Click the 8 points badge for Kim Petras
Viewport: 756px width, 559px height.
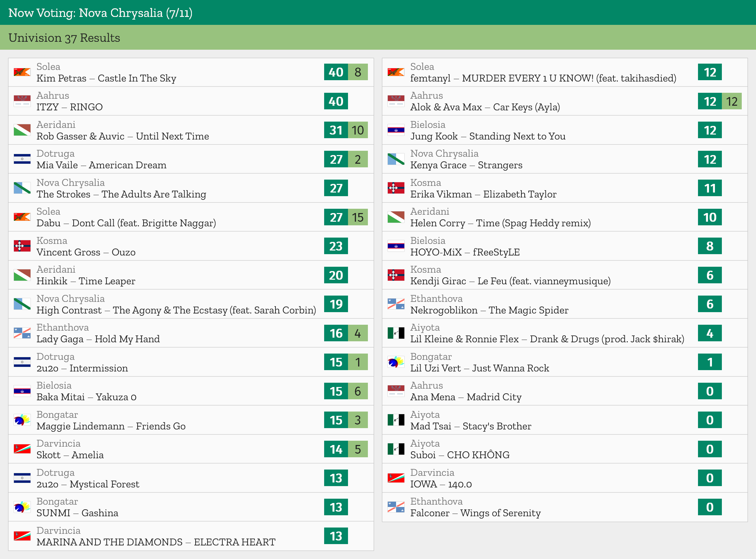(x=358, y=72)
